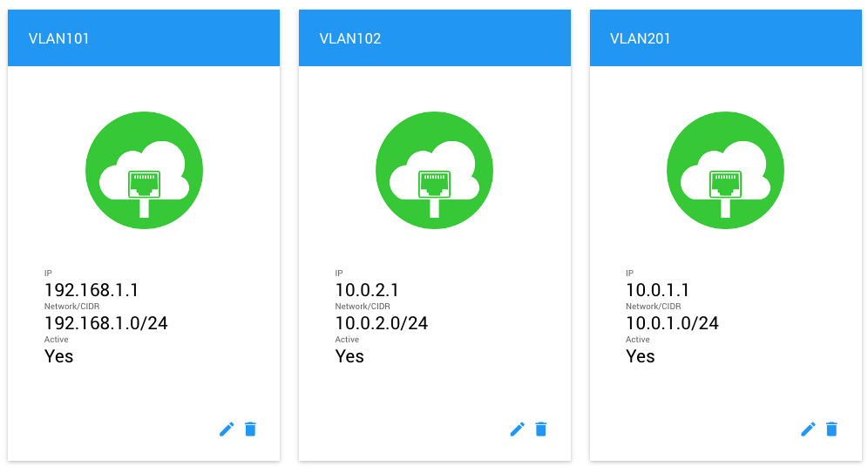Click the pencil edit icon for VLAN102
The height and width of the screenshot is (473, 868).
[517, 429]
